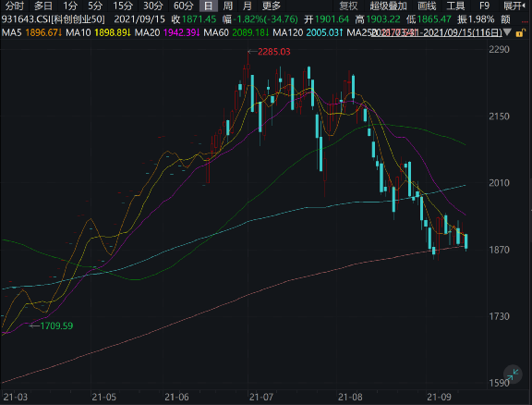Select the 60分 timeframe tab
Viewport: 532px width, 405px height.
click(183, 6)
